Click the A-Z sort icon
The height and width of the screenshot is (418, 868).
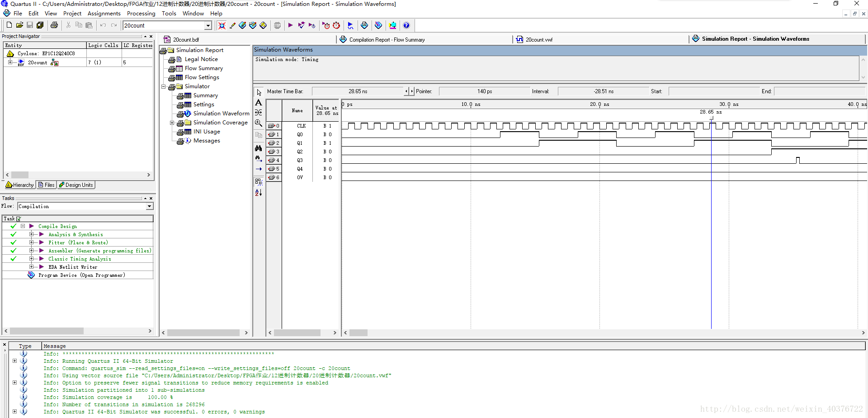coord(259,192)
